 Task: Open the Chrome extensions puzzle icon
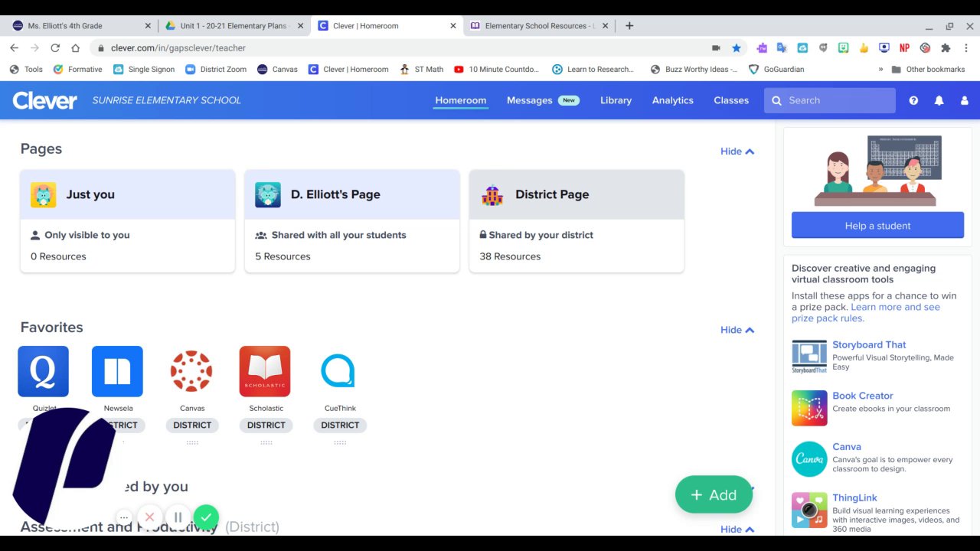coord(946,47)
